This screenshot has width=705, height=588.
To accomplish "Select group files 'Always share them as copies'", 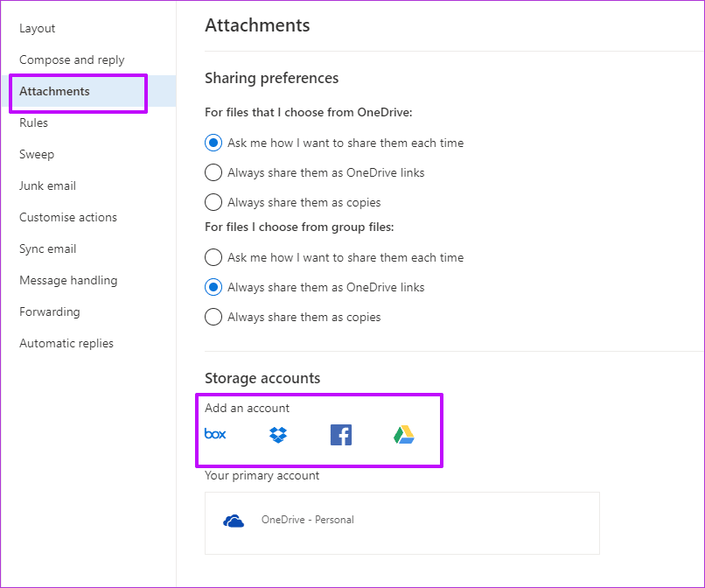I will click(x=213, y=317).
